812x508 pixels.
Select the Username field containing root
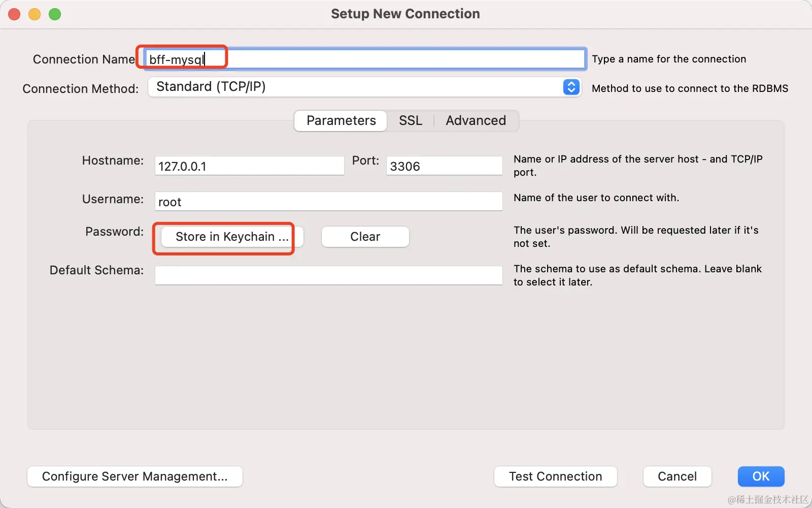click(328, 202)
